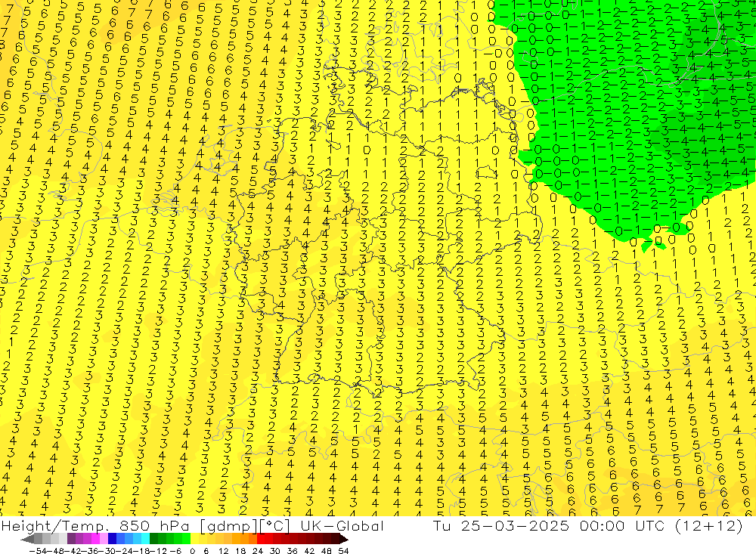This screenshot has width=756, height=554.
Task: Select the dark blue legend swatch at -30
Action: tap(112, 539)
